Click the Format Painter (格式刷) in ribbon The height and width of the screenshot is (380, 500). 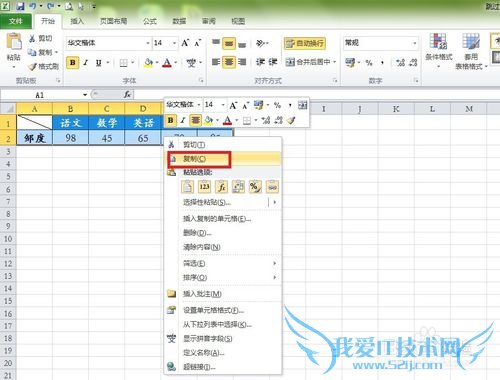43,67
